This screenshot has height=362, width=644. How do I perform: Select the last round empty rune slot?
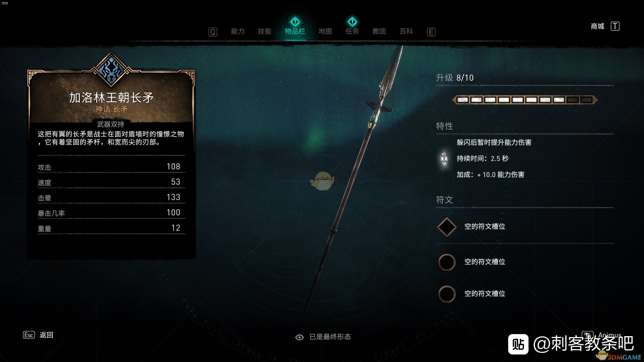[447, 294]
